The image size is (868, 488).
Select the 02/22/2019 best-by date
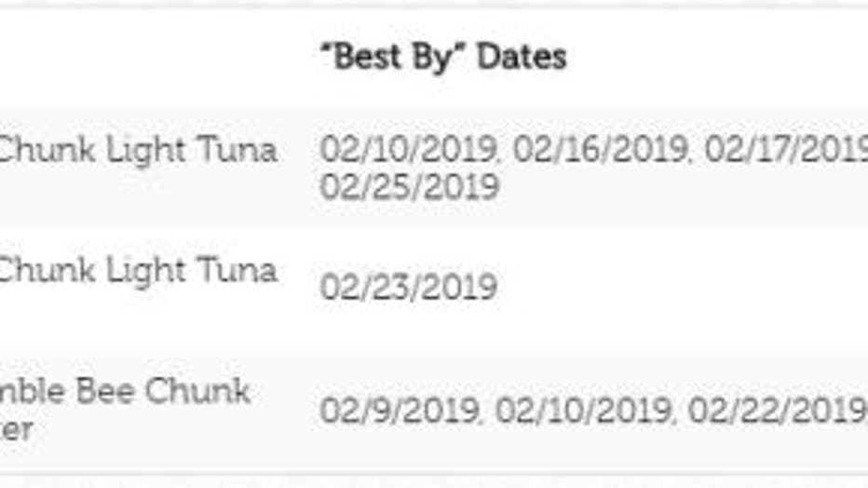pyautogui.click(x=778, y=411)
